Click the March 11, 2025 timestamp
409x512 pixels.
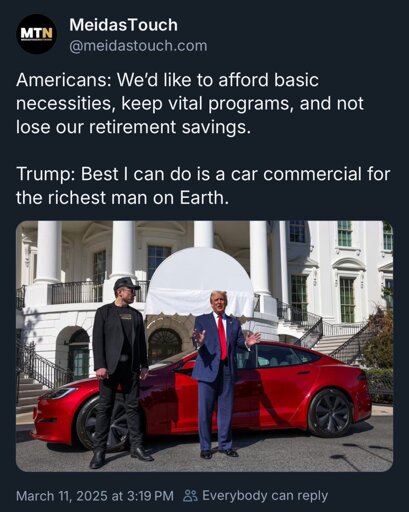click(x=95, y=496)
